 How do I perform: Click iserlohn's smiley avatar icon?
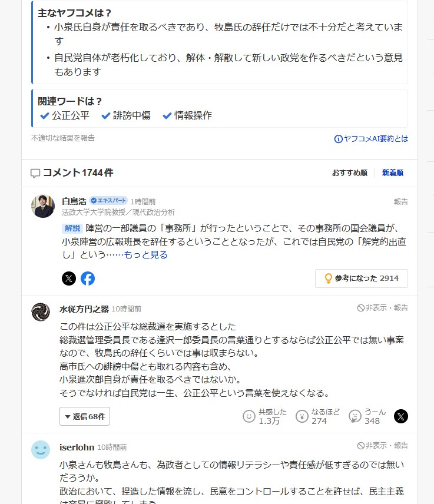pos(41,450)
